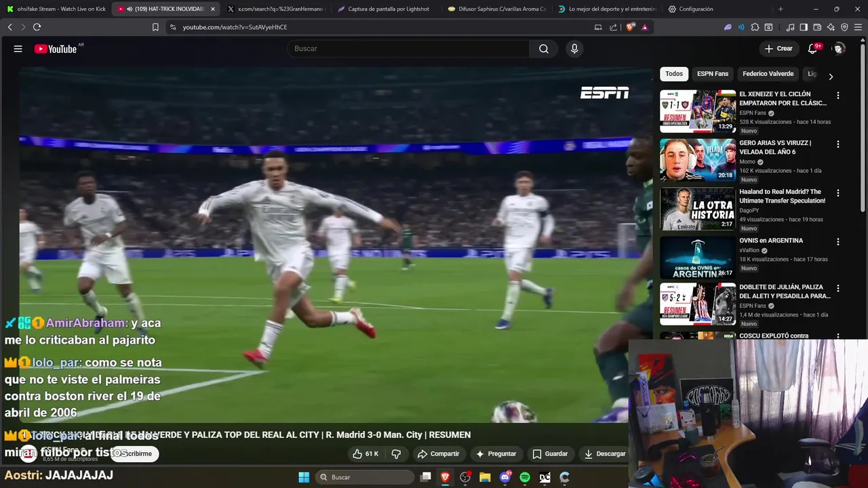Open Task View in the taskbar
The width and height of the screenshot is (868, 488).
(x=425, y=477)
